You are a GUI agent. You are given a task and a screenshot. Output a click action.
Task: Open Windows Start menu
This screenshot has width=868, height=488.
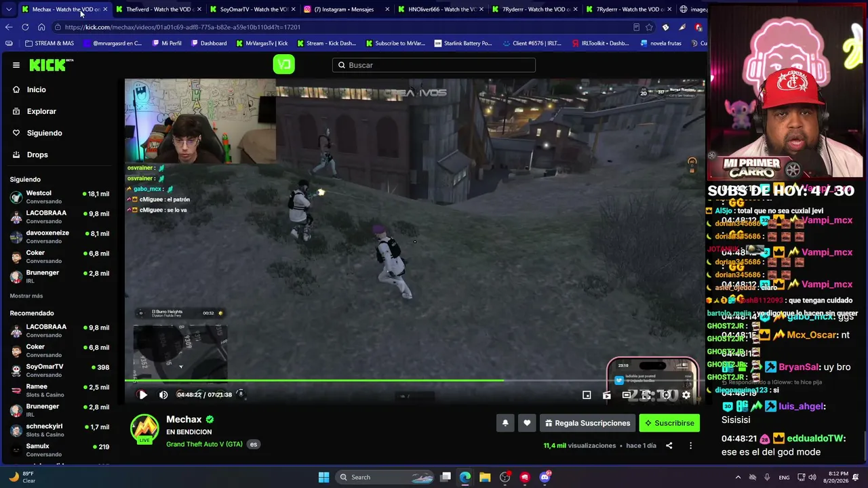[x=323, y=477]
